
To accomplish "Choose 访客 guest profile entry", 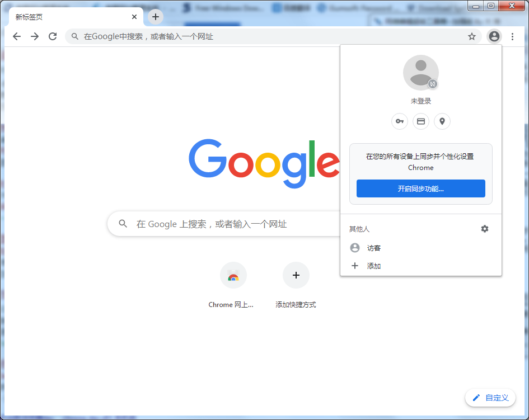I will [421, 248].
